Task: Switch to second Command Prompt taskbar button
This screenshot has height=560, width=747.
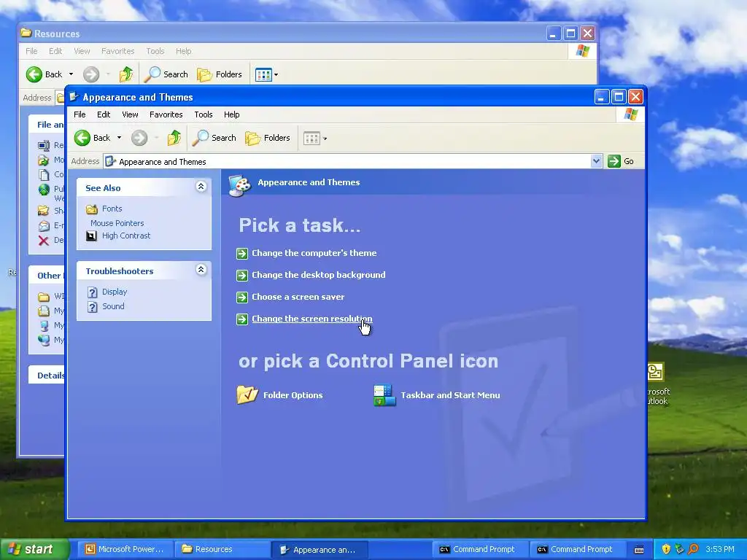Action: pos(578,550)
